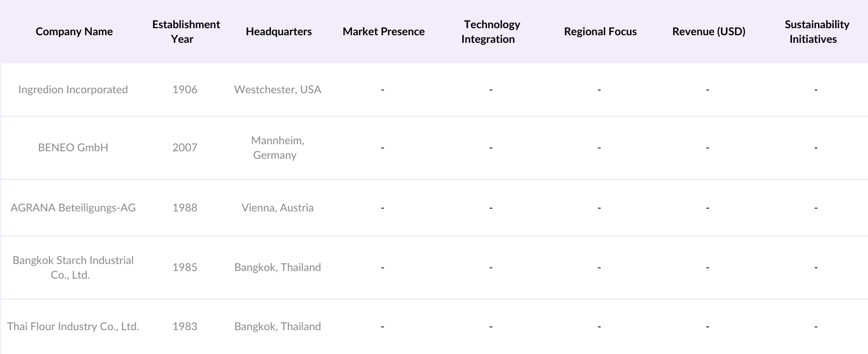
Task: Click the Headquarters column header
Action: point(278,31)
